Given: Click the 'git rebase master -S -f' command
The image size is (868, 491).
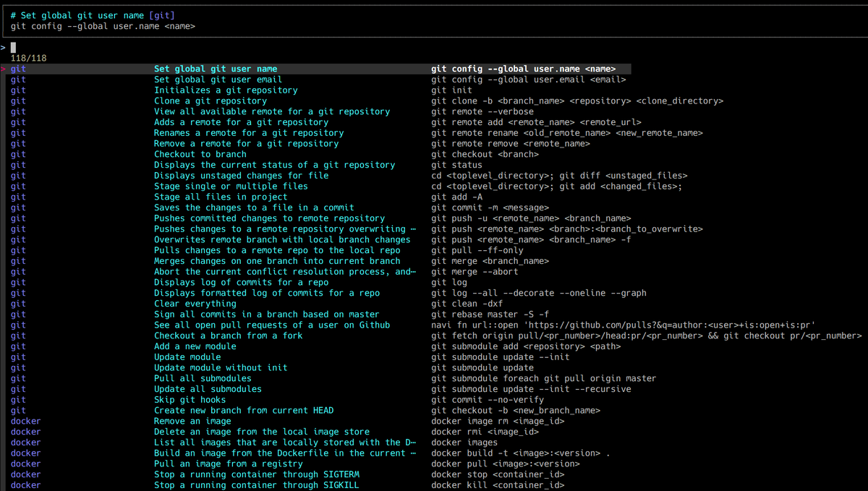Looking at the screenshot, I should point(490,315).
